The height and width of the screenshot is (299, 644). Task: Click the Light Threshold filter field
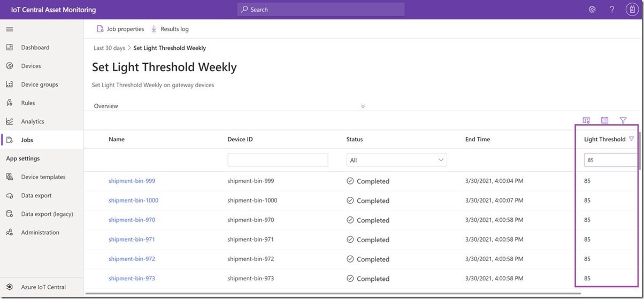coord(610,160)
